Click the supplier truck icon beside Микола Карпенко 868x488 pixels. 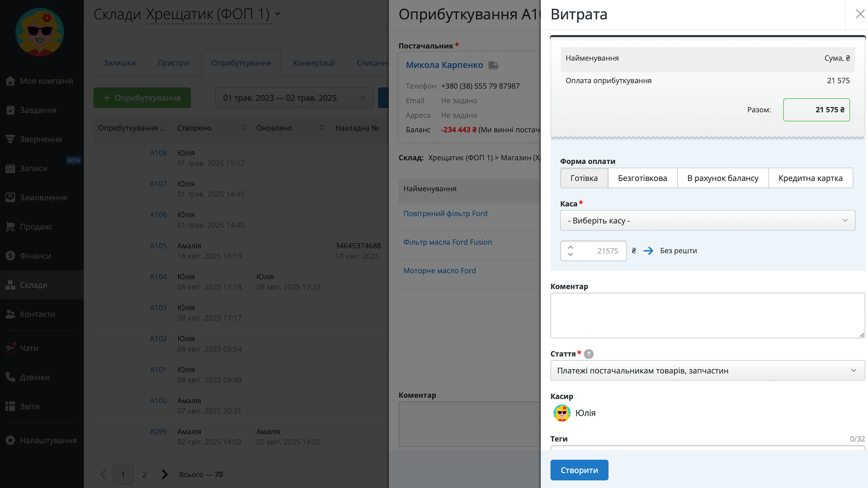pos(493,65)
